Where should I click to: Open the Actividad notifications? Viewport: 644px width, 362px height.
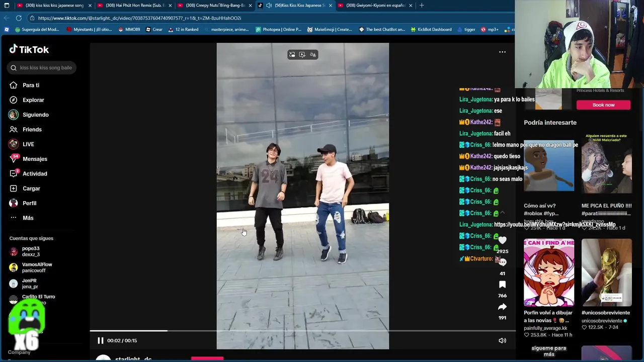pyautogui.click(x=35, y=173)
